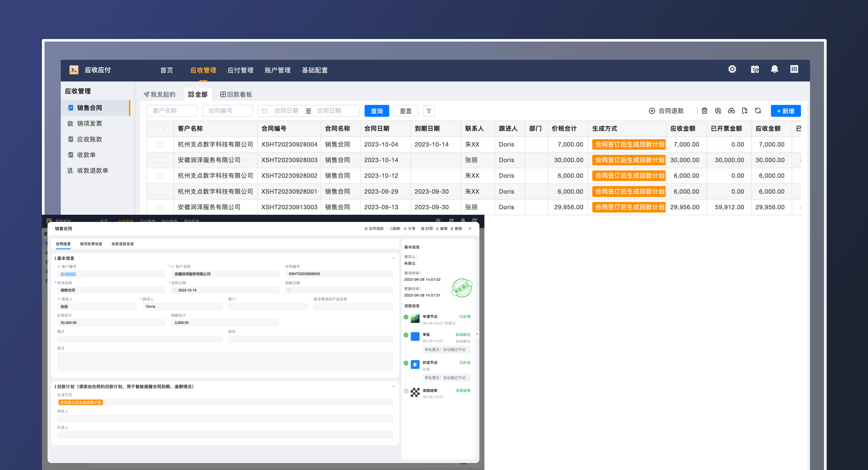Click the export file icon

744,111
